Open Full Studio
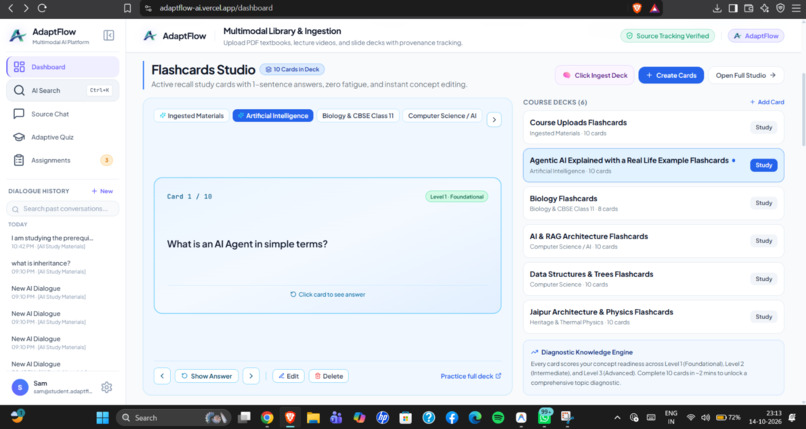This screenshot has width=806, height=429. [746, 75]
